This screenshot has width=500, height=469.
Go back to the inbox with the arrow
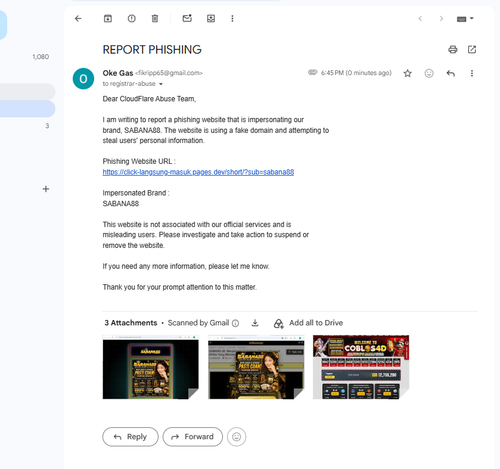click(x=78, y=19)
